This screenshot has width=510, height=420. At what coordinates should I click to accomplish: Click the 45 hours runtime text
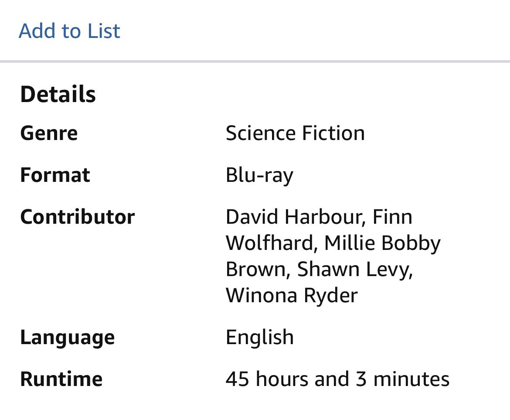(267, 379)
